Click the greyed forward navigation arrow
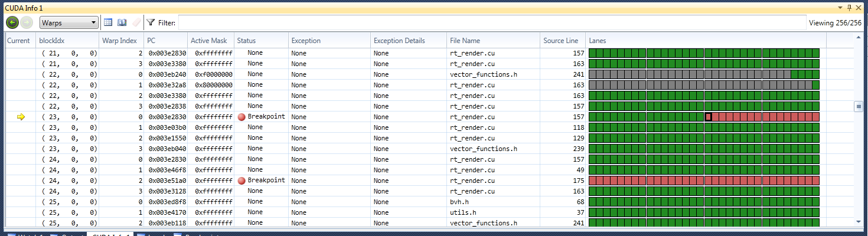 click(x=27, y=22)
